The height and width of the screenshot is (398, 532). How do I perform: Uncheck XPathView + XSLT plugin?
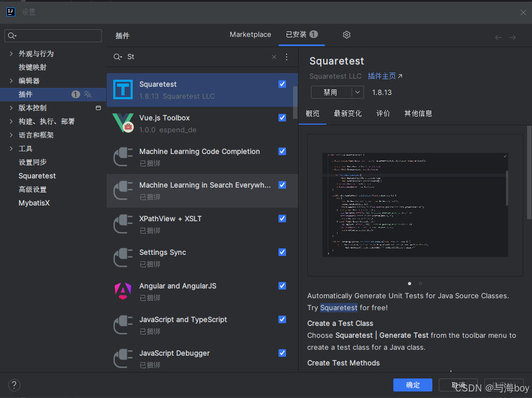pos(282,219)
